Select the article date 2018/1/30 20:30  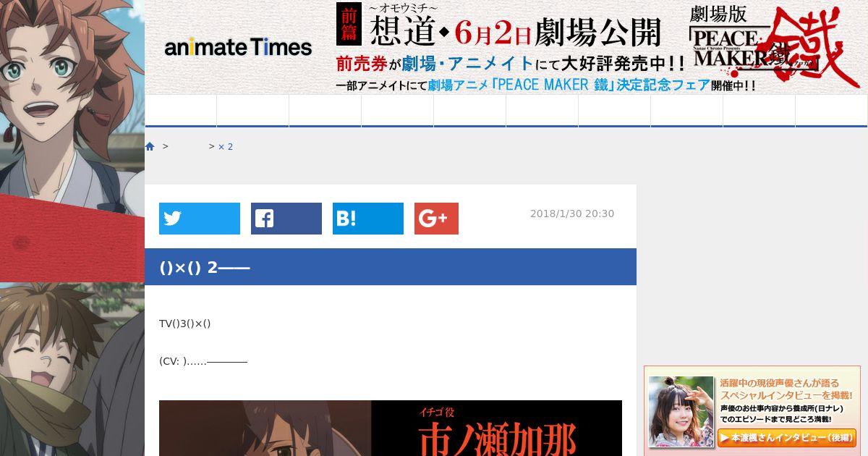coord(572,214)
